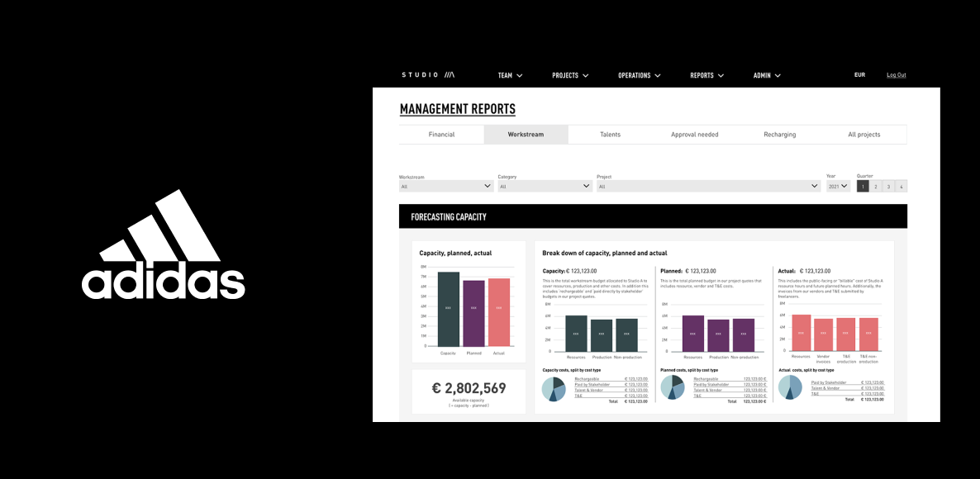
Task: Switch to the Financial tab
Action: coord(441,135)
